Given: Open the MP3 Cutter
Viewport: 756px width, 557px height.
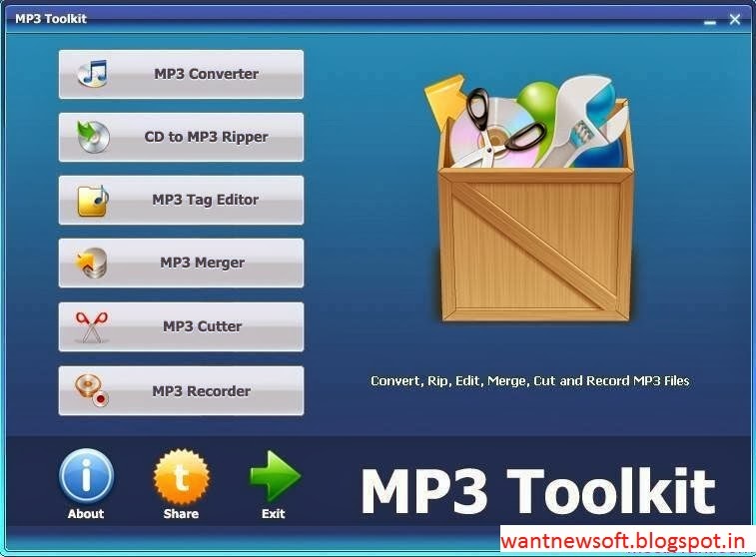Looking at the screenshot, I should click(182, 326).
